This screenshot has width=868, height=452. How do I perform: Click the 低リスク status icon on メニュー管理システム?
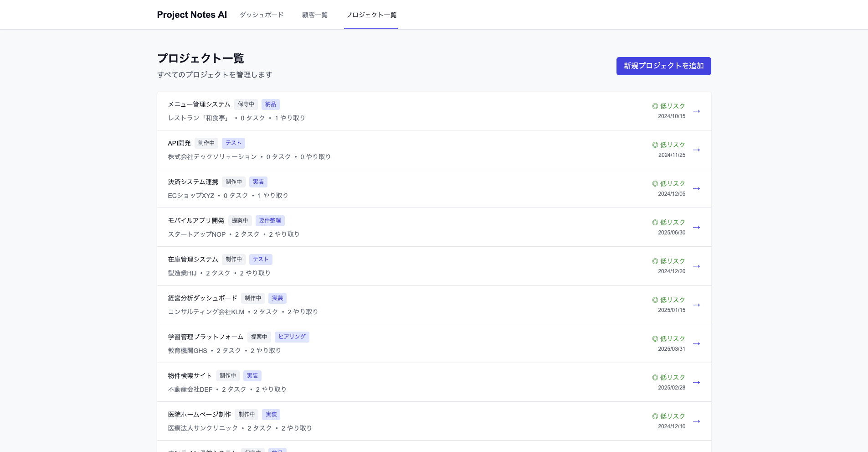(x=655, y=106)
